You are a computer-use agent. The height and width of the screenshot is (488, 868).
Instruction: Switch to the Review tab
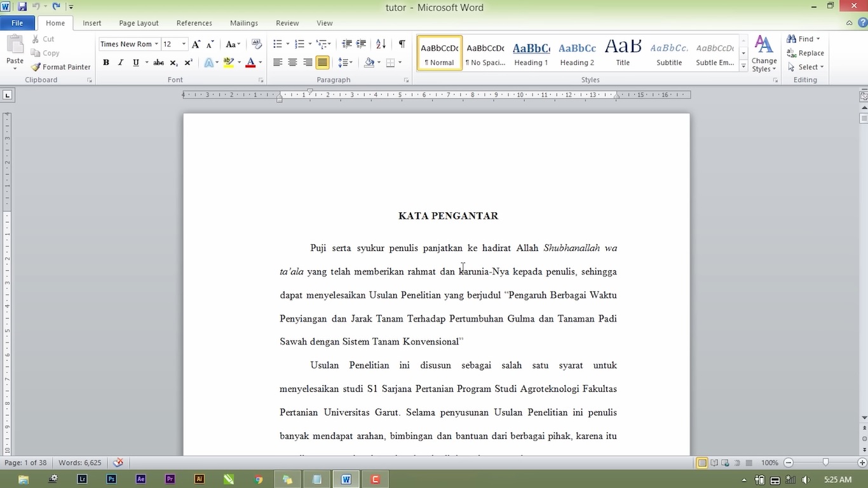(x=287, y=23)
